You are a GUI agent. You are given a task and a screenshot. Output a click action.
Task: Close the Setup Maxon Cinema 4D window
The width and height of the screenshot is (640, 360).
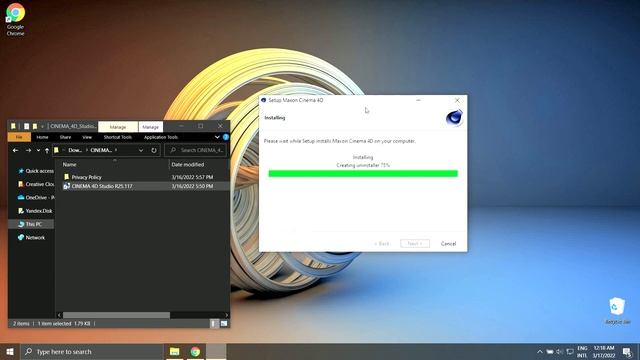(x=457, y=100)
